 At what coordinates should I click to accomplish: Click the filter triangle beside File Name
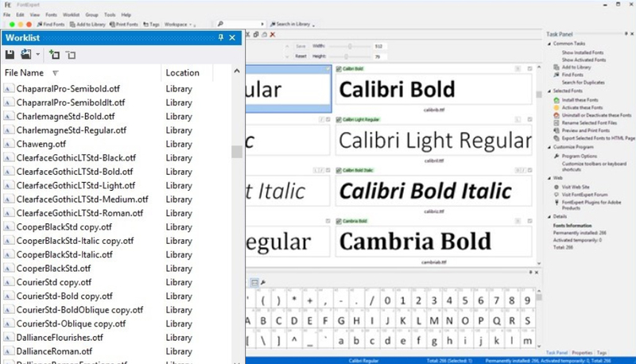[56, 73]
